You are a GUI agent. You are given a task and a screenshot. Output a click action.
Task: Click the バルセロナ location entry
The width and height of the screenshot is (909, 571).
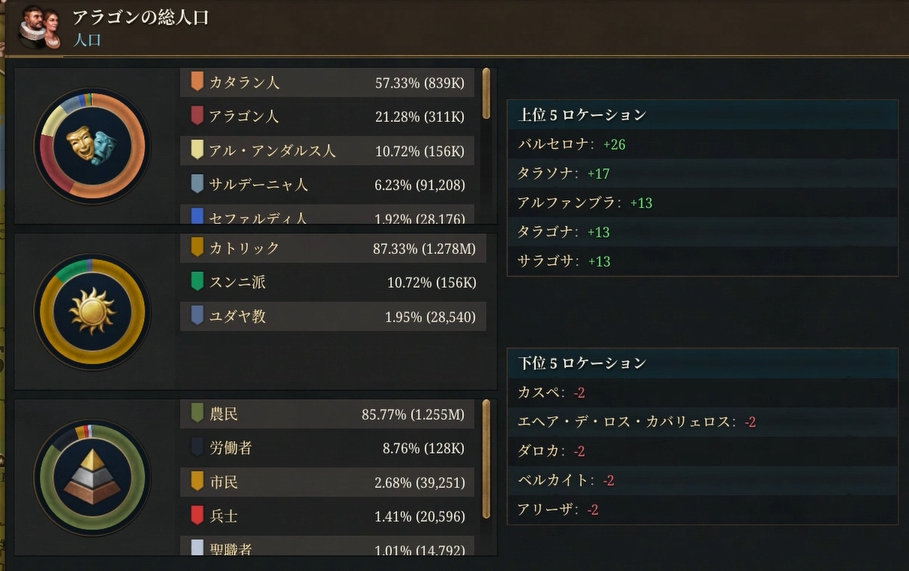[x=556, y=145]
